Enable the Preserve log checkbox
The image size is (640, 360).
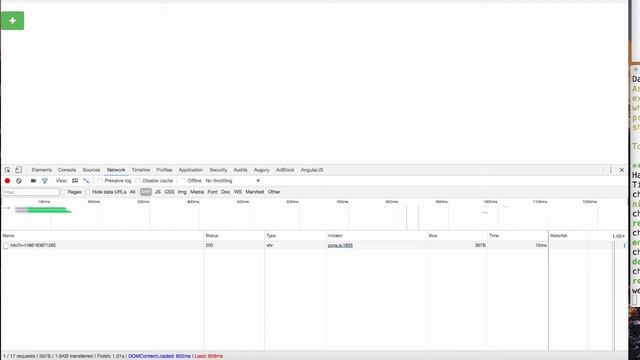100,180
